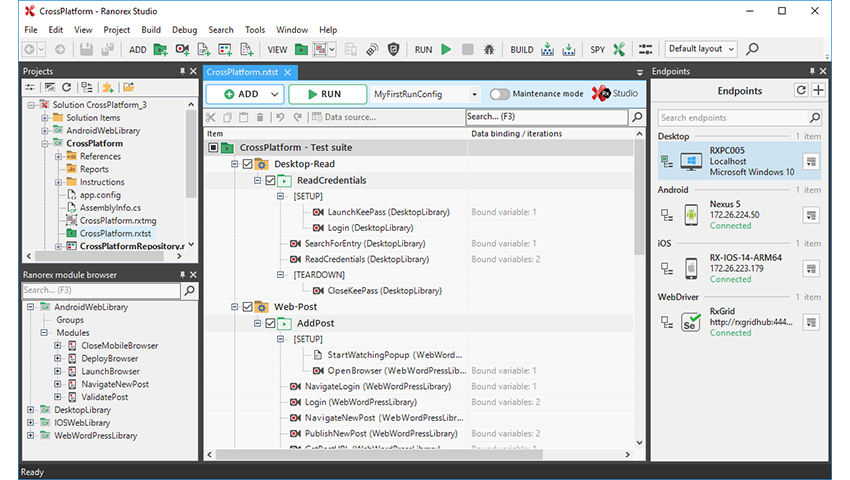Select the CrossPlatform.rxtst tab
850x480 pixels.
pyautogui.click(x=243, y=72)
